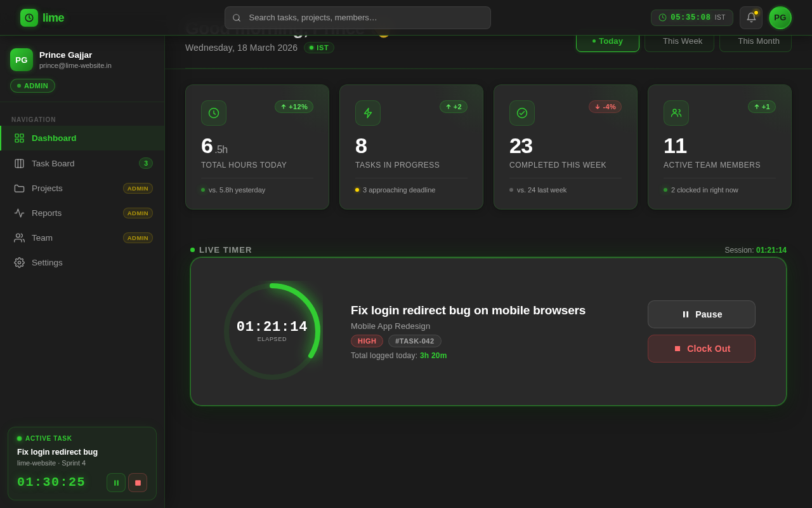Click the Clock Out button
The image size is (812, 508).
click(702, 349)
